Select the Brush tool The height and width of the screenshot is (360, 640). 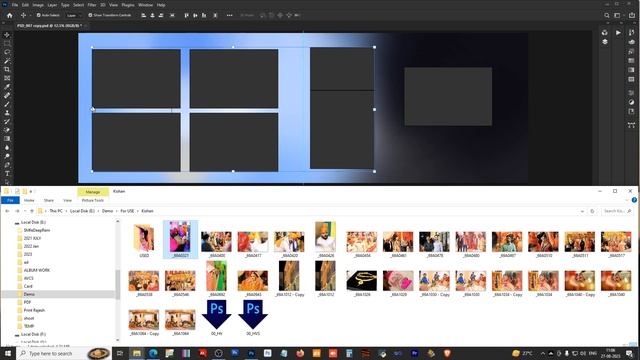(x=7, y=104)
